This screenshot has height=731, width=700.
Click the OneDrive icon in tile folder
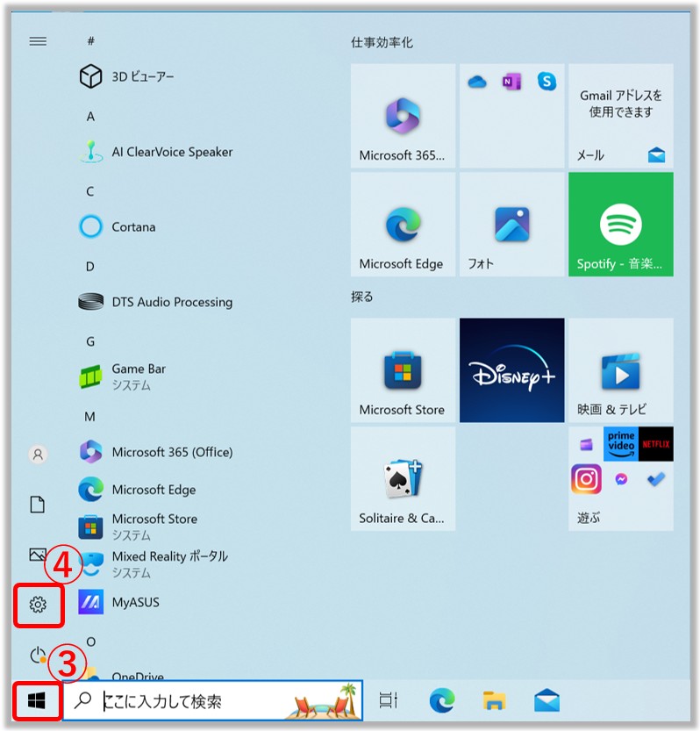click(x=477, y=82)
